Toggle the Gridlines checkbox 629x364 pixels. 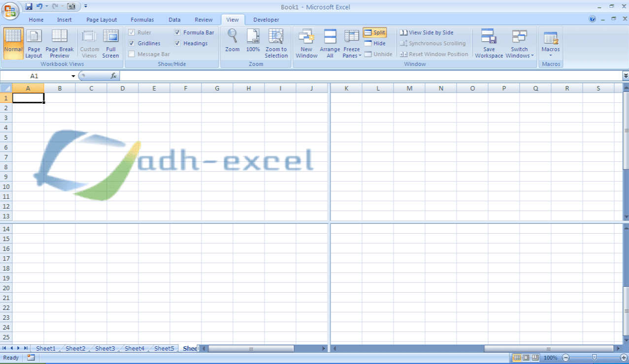132,43
